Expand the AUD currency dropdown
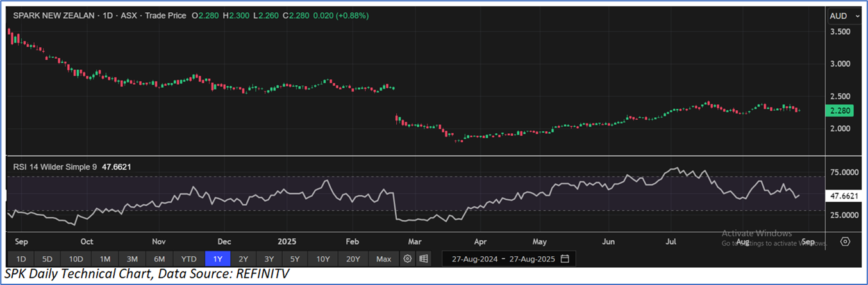The image size is (868, 285). click(x=842, y=15)
